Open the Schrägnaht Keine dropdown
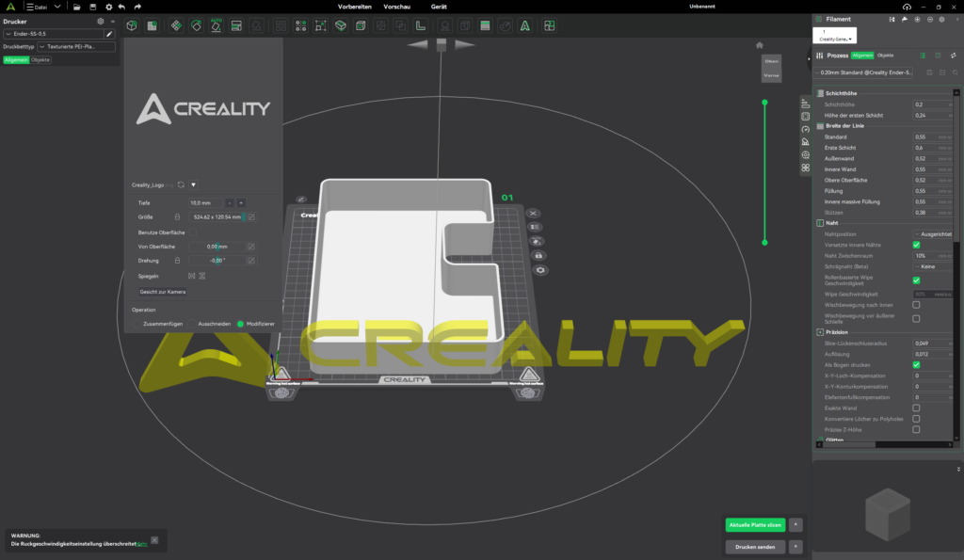 [x=932, y=266]
